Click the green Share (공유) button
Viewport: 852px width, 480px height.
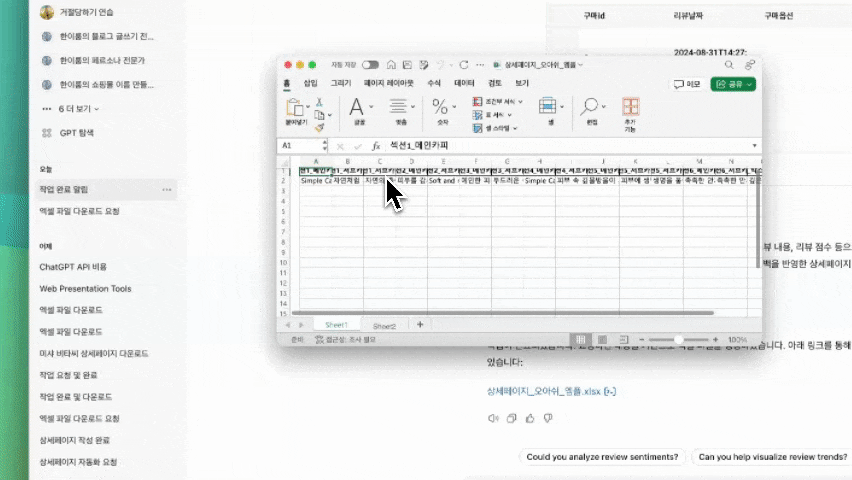pos(732,85)
